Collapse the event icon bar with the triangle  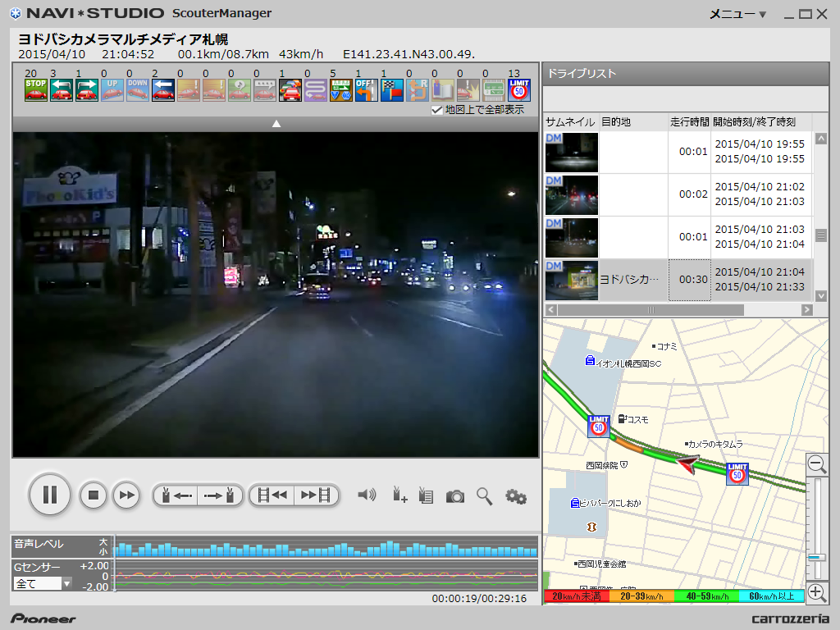click(276, 124)
